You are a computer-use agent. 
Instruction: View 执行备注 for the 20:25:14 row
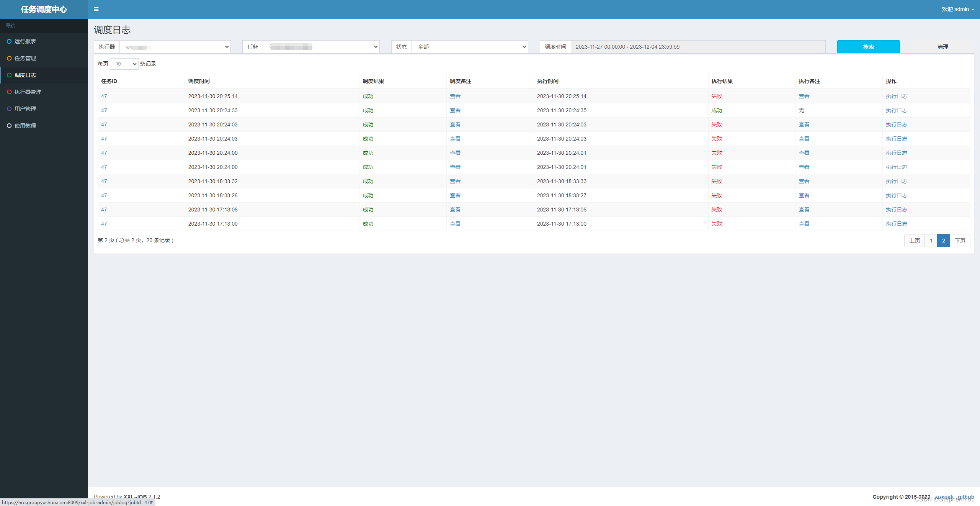pyautogui.click(x=804, y=96)
